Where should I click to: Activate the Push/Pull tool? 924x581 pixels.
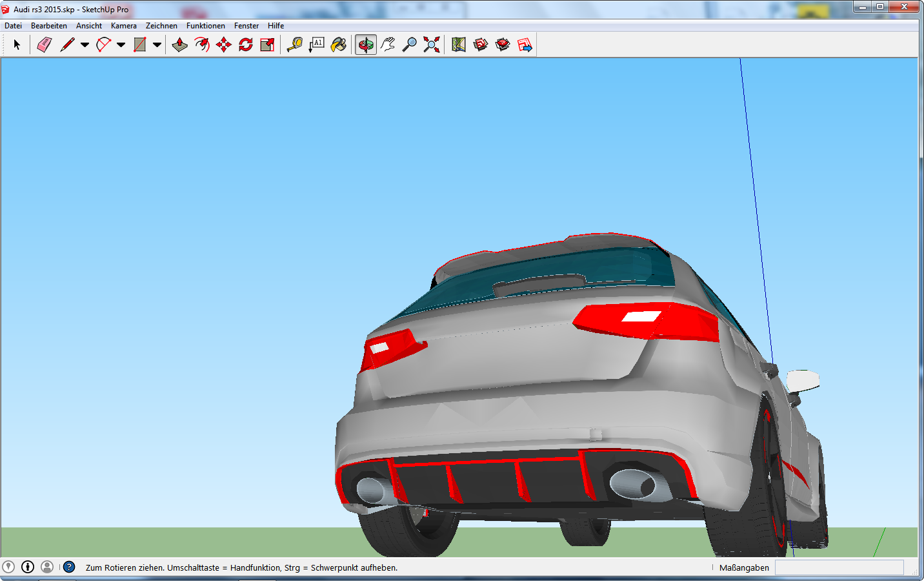(x=180, y=45)
